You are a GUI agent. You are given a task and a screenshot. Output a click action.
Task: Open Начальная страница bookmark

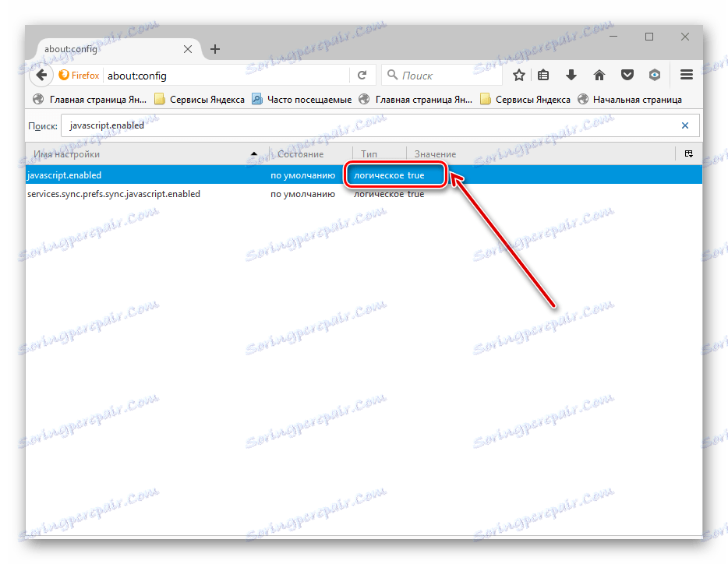630,100
